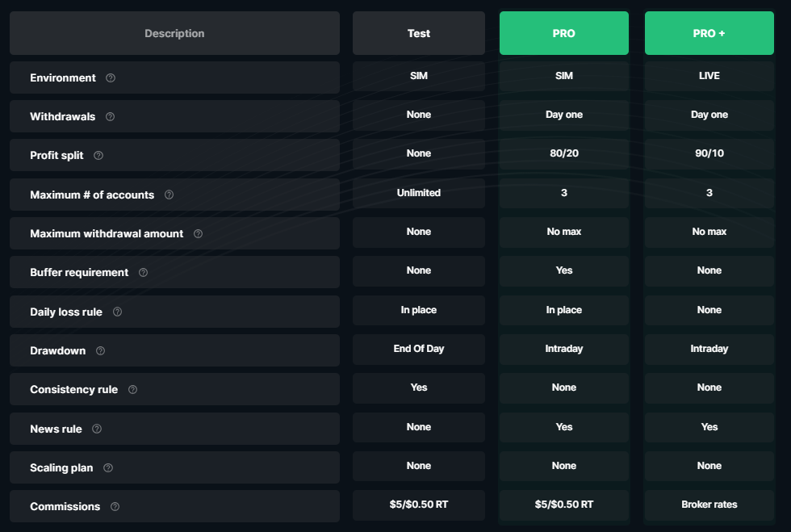Click the Withdrawals question mark icon
The width and height of the screenshot is (791, 532).
pos(111,117)
